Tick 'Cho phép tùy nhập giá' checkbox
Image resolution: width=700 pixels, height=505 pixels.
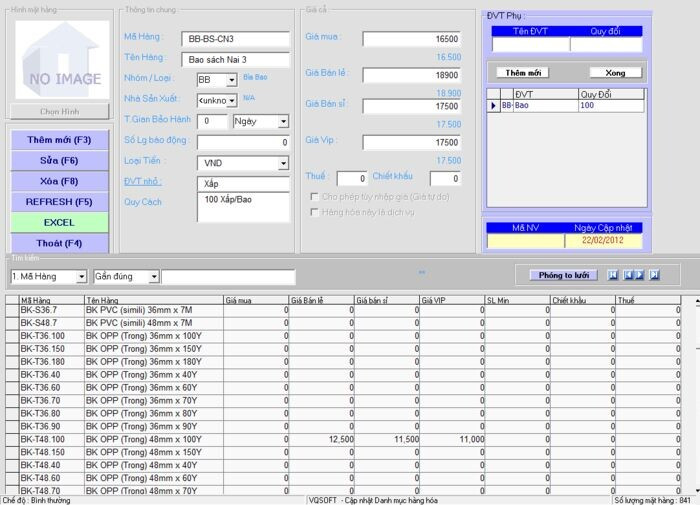(x=314, y=197)
